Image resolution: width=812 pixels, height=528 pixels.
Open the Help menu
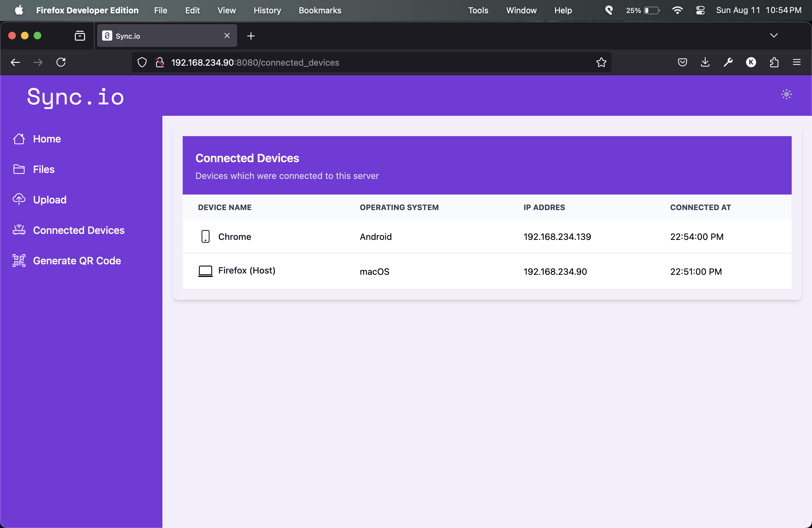click(x=563, y=10)
